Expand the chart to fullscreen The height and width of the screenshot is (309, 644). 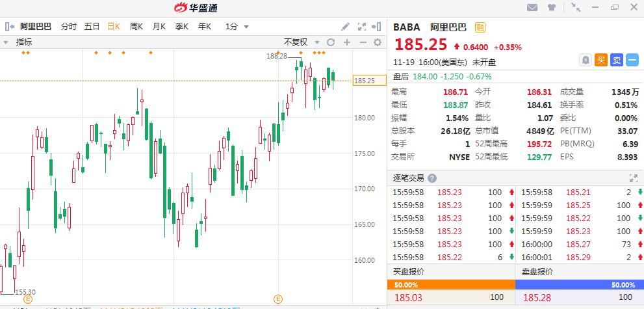[x=362, y=27]
